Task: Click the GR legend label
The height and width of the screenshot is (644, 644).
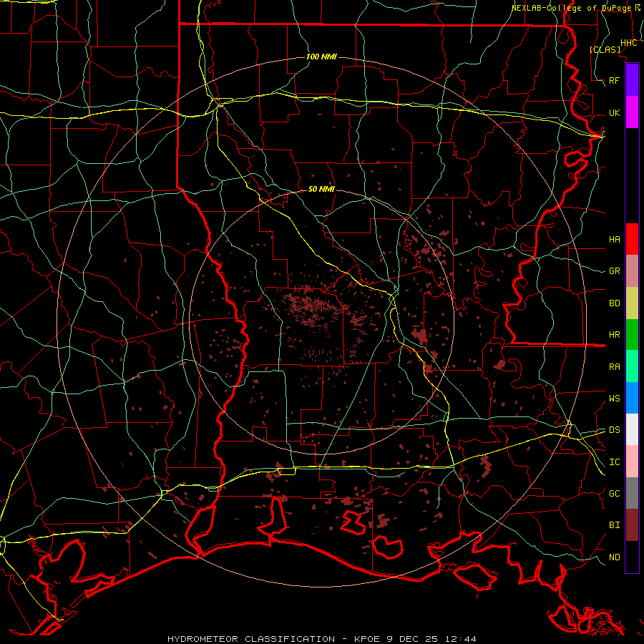Action: pyautogui.click(x=615, y=271)
